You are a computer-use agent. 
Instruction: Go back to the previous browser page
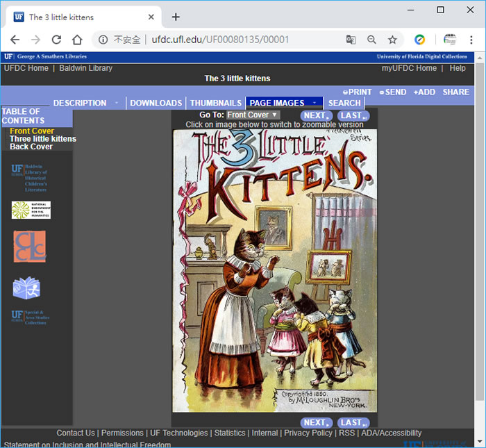[x=15, y=40]
